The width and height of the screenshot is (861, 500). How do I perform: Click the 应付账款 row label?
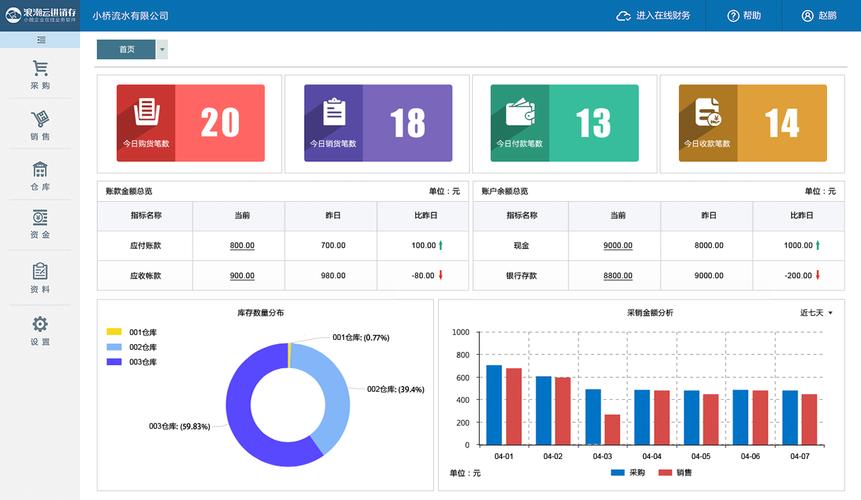[x=146, y=245]
